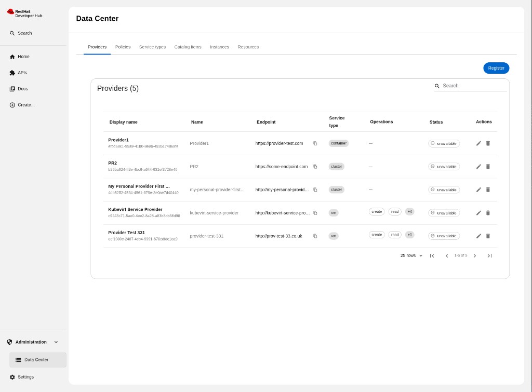
Task: Sort by Display name column header
Action: 123,122
